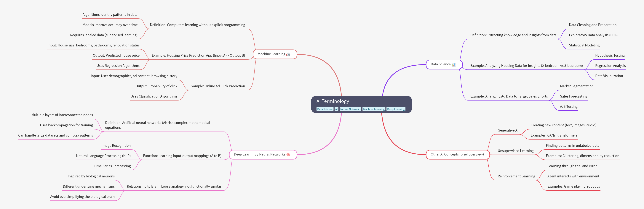Screen dimensions: 644x209
Task: Click the Machine Learning tag in root node
Action: tap(374, 109)
